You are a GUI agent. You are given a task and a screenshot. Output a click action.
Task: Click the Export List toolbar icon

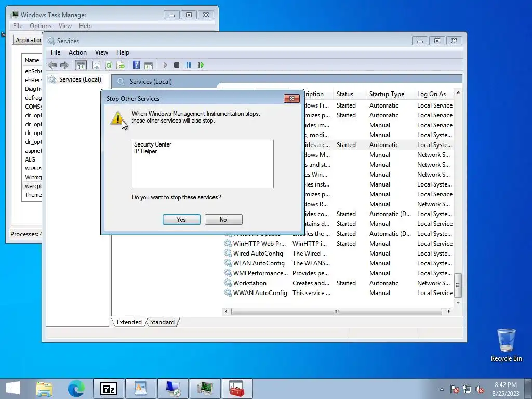[x=121, y=65]
